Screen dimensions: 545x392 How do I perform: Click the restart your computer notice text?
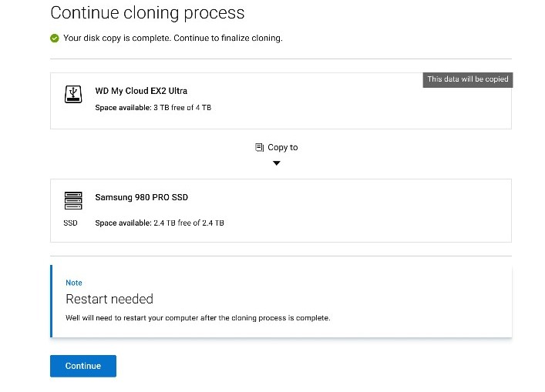pos(197,317)
